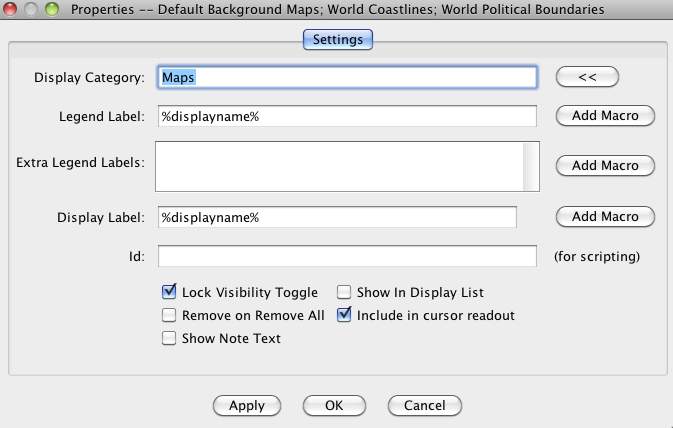673x428 pixels.
Task: Click the Apply button
Action: click(x=247, y=405)
